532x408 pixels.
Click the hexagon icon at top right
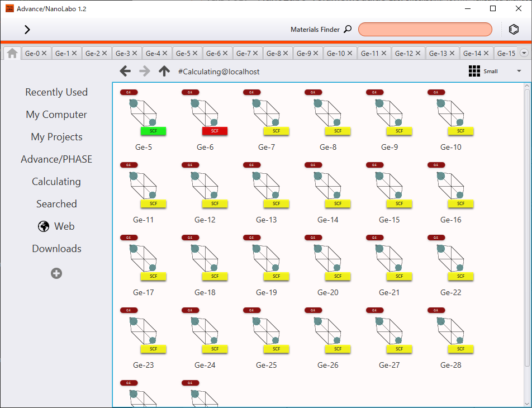pyautogui.click(x=514, y=30)
